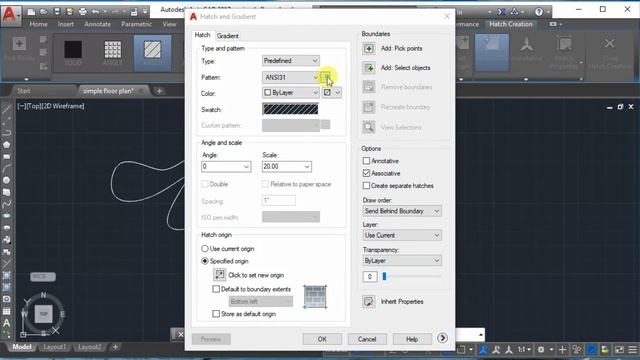This screenshot has width=640, height=360.
Task: Click the workspace gear icon in status bar
Action: [x=541, y=350]
